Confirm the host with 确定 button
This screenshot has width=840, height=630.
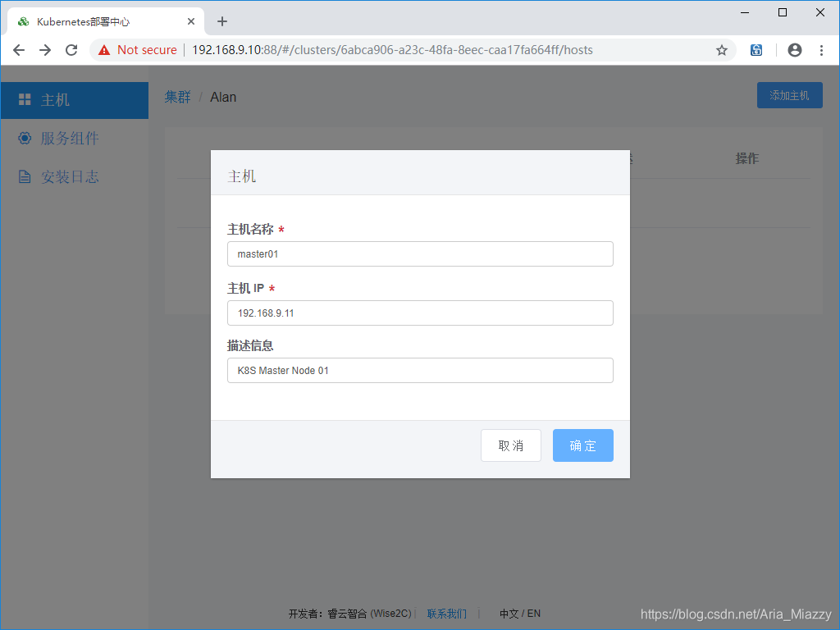pyautogui.click(x=583, y=445)
